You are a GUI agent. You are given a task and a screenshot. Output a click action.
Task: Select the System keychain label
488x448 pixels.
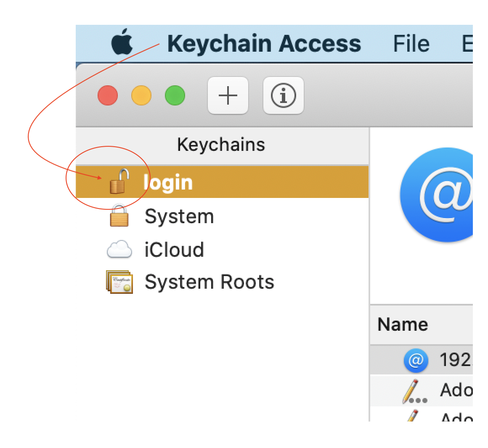coord(179,216)
